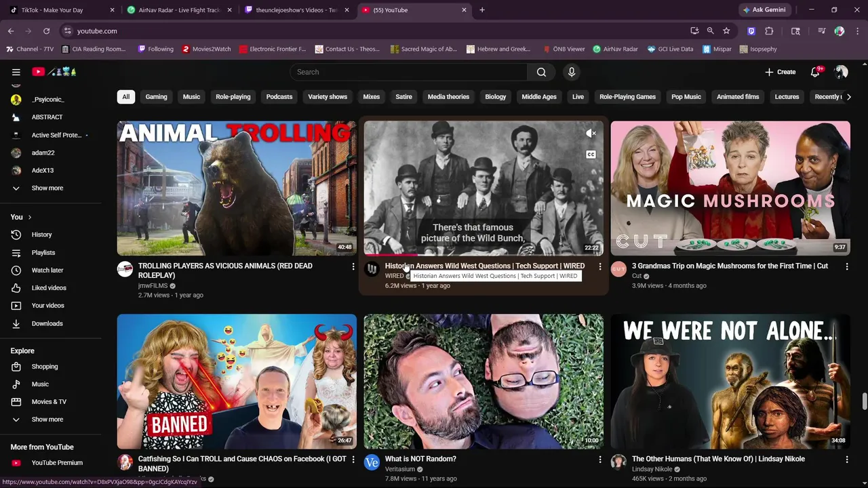868x488 pixels.
Task: Click the Ask Gemini button
Action: 764,10
